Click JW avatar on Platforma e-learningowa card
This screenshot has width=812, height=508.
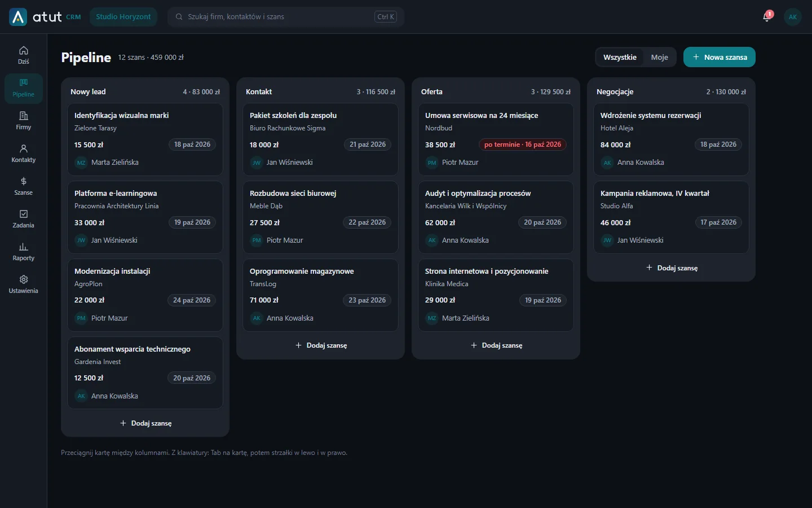81,240
